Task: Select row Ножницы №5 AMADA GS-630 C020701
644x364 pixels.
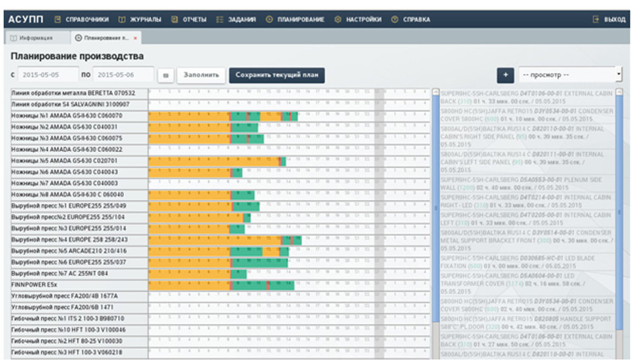Action: click(79, 161)
